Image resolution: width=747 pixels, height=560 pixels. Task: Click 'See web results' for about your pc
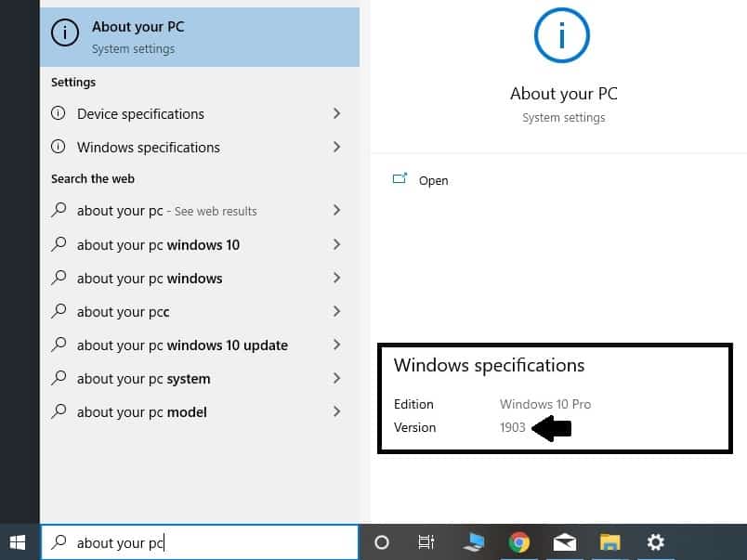click(x=216, y=211)
